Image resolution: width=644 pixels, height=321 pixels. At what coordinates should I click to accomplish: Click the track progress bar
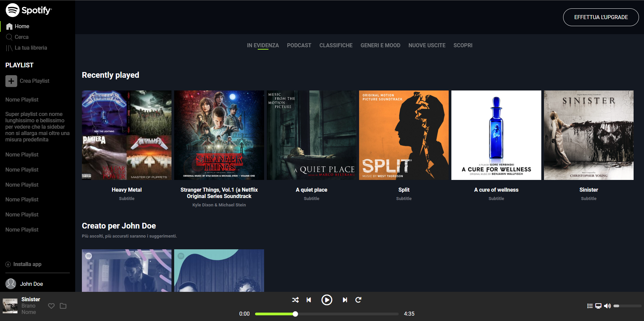coord(327,314)
